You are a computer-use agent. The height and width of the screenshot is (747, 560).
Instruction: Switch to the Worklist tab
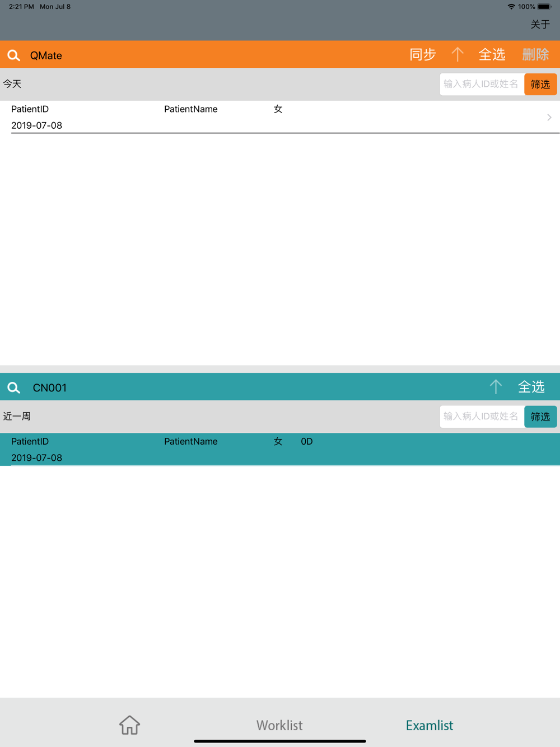pos(279,725)
